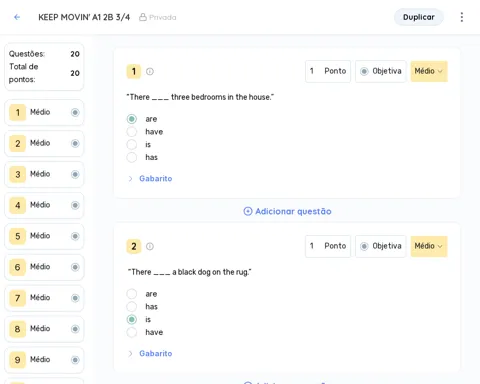Click the objective-type icon on sidebar item 6
This screenshot has height=384, width=480.
(x=75, y=267)
